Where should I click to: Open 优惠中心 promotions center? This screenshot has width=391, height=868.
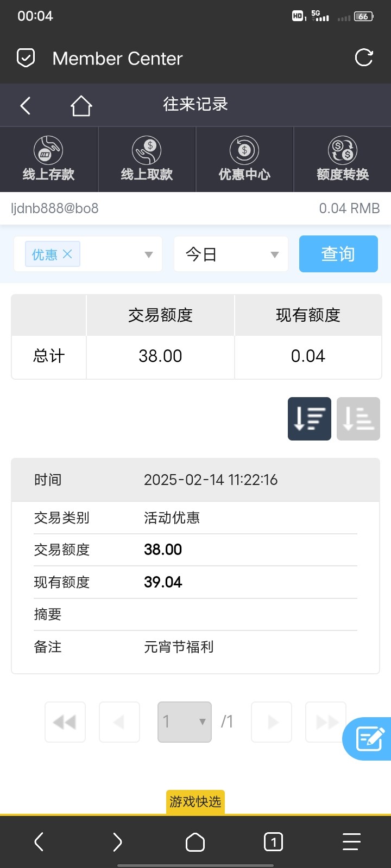[x=244, y=159]
